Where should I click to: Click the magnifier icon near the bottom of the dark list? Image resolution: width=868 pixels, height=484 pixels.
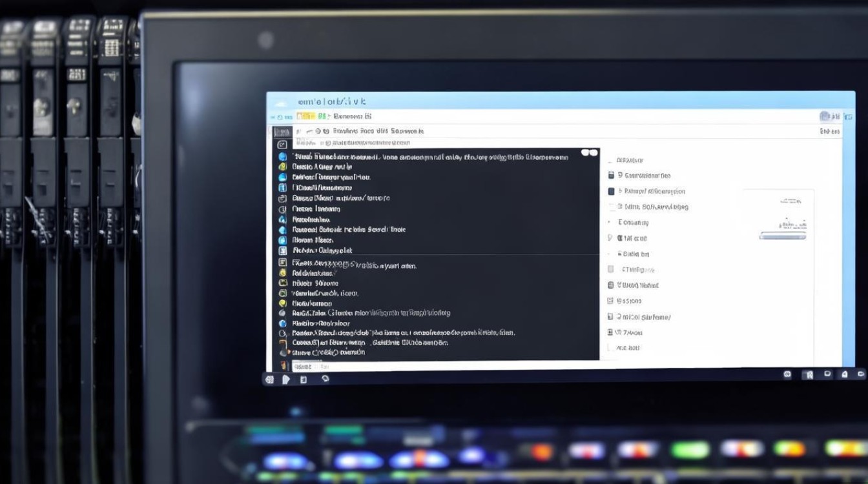(282, 333)
